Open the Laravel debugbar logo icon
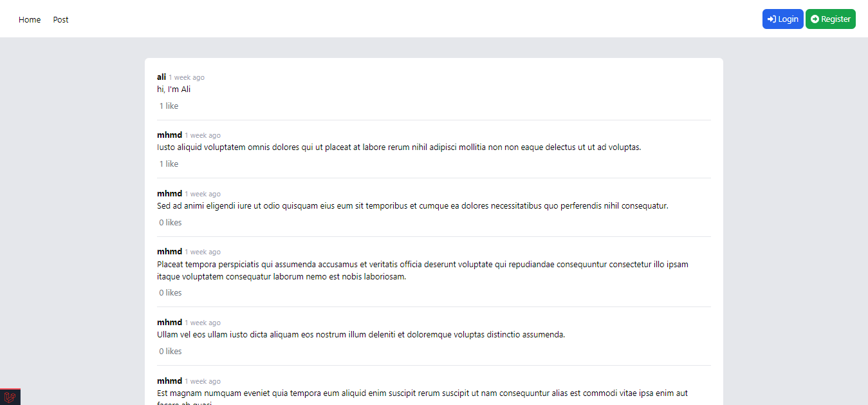The width and height of the screenshot is (868, 405). click(10, 397)
